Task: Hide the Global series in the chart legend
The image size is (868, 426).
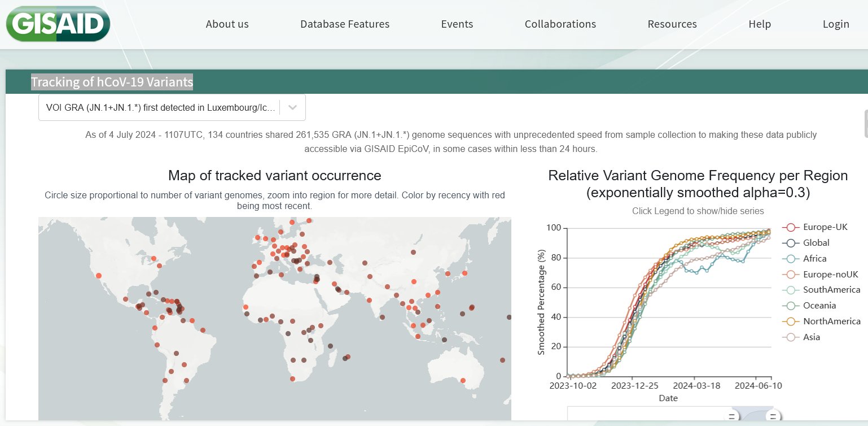Action: [x=816, y=243]
